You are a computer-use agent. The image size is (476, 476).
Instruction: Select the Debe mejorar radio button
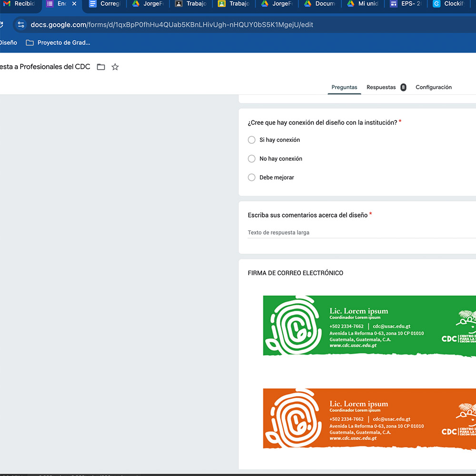pos(252,178)
